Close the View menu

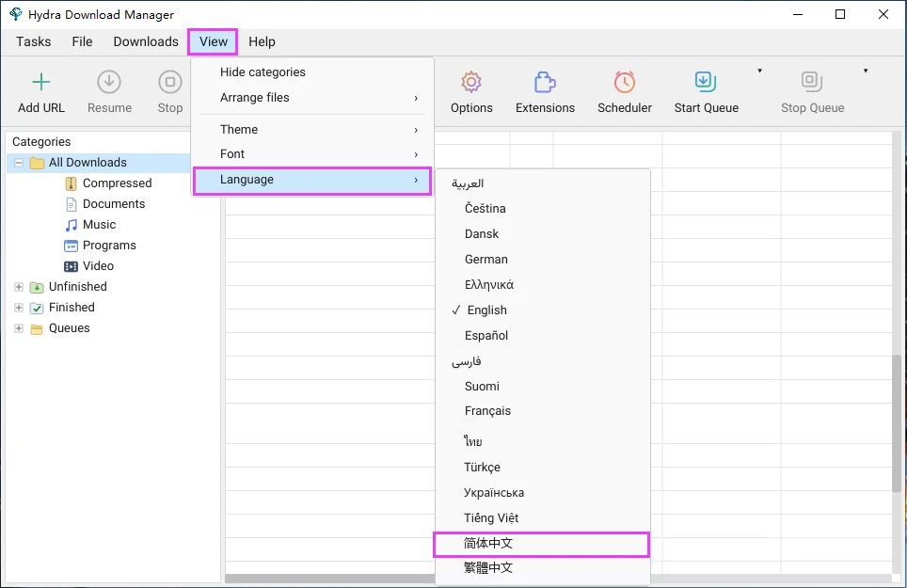coord(213,41)
